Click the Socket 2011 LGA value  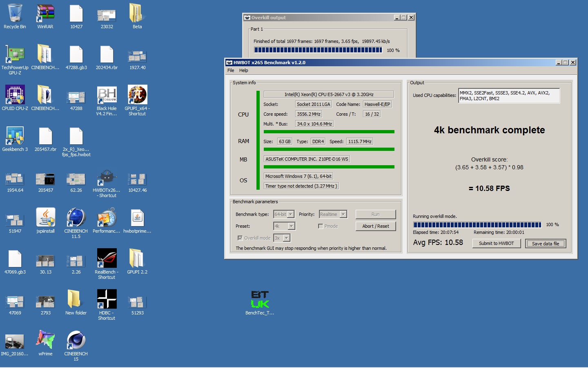tap(313, 104)
